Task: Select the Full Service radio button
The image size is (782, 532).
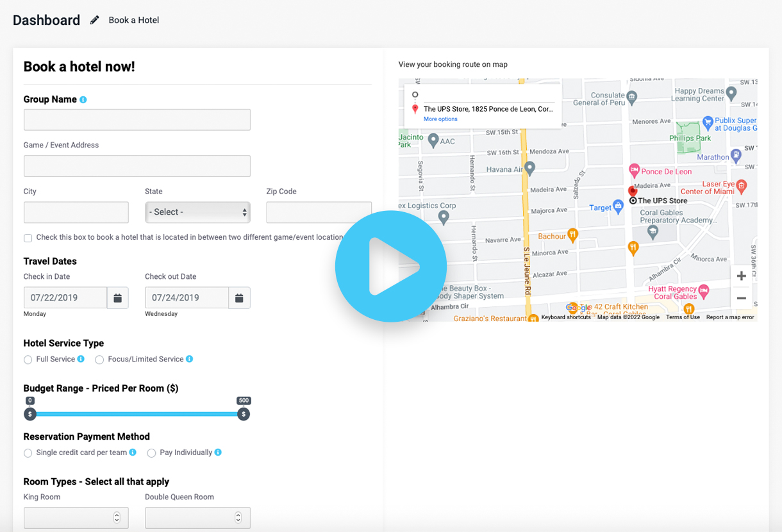Action: point(28,360)
